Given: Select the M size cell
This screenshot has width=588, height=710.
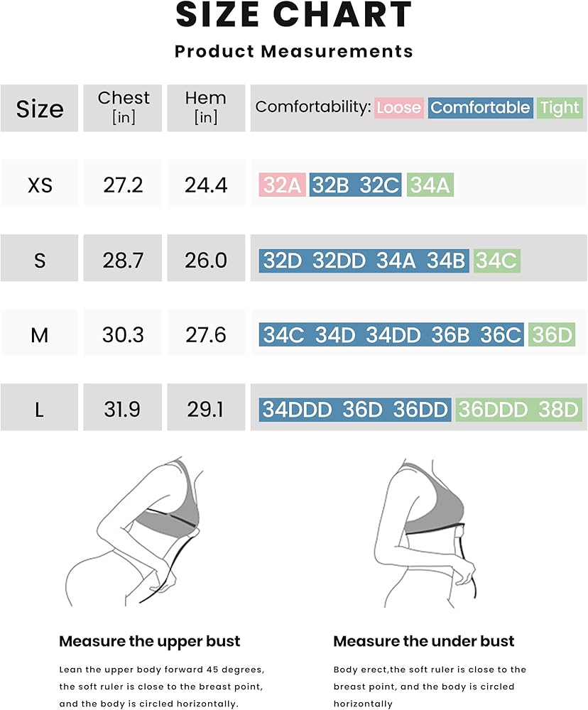Looking at the screenshot, I should pos(40,334).
